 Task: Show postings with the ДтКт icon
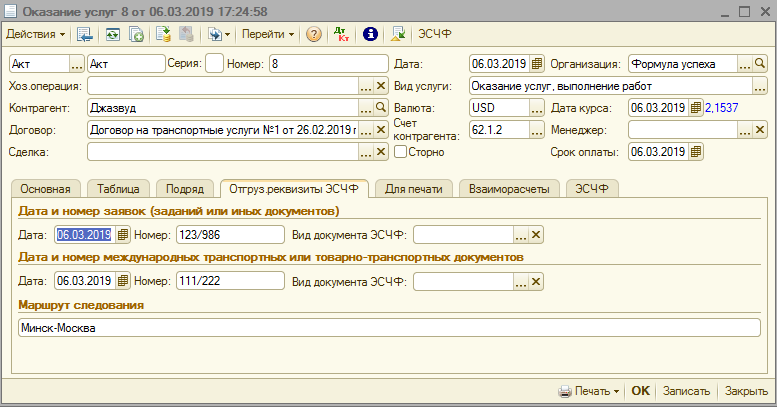pos(341,34)
